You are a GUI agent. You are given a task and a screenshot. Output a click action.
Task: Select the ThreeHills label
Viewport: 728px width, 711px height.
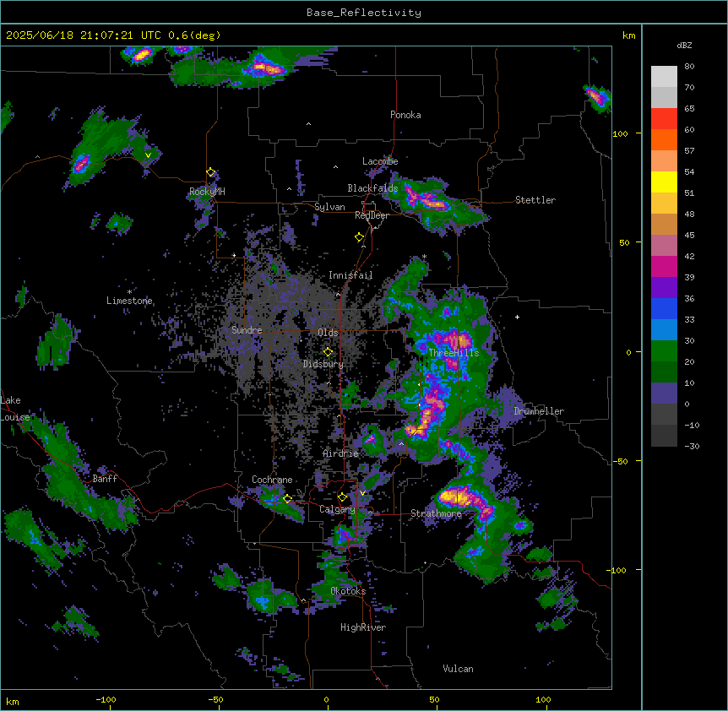[x=454, y=353]
